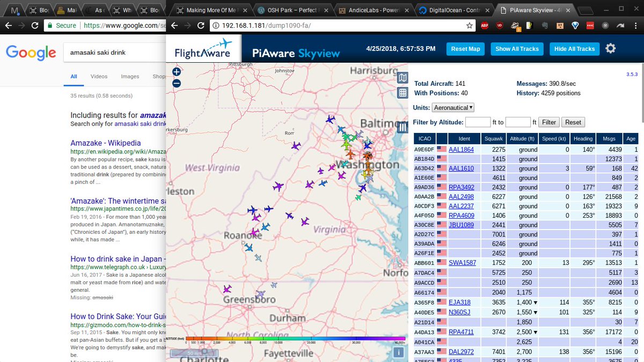Open Images tab in Google results
Viewport: 644px width, 362px height.
[x=130, y=77]
